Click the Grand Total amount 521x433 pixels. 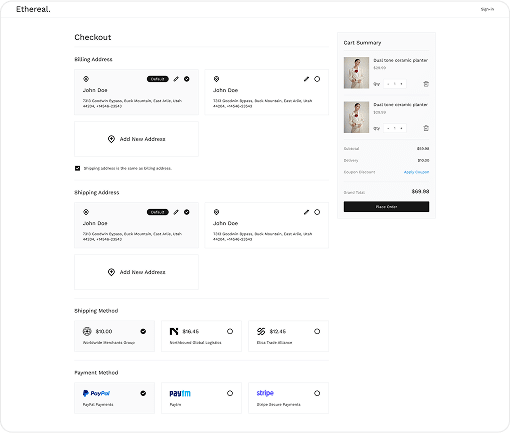(420, 192)
